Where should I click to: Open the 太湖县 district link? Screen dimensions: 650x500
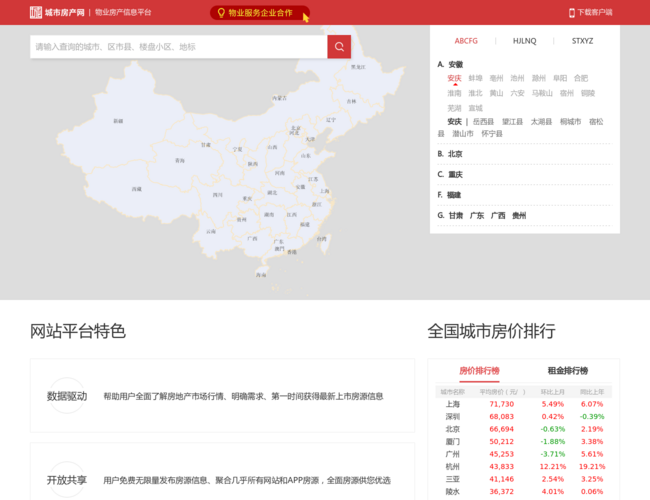(x=541, y=121)
